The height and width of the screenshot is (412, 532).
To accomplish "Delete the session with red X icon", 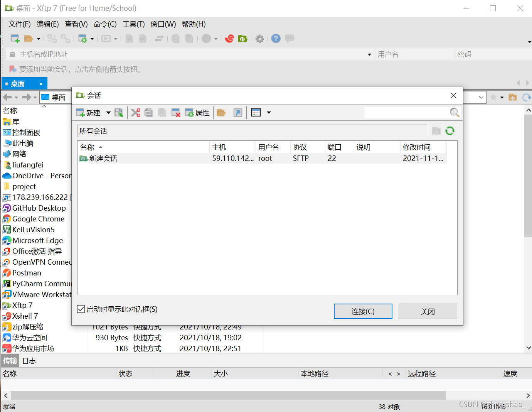I will coord(176,113).
